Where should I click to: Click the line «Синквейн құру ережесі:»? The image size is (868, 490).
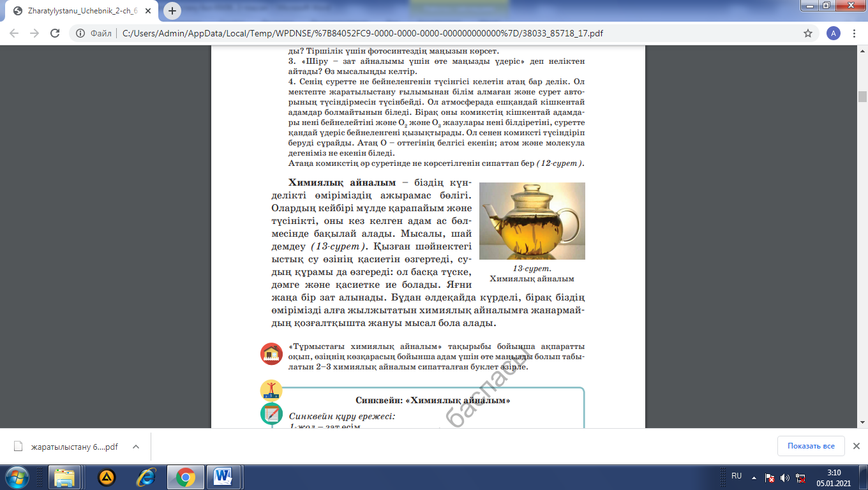coord(342,416)
